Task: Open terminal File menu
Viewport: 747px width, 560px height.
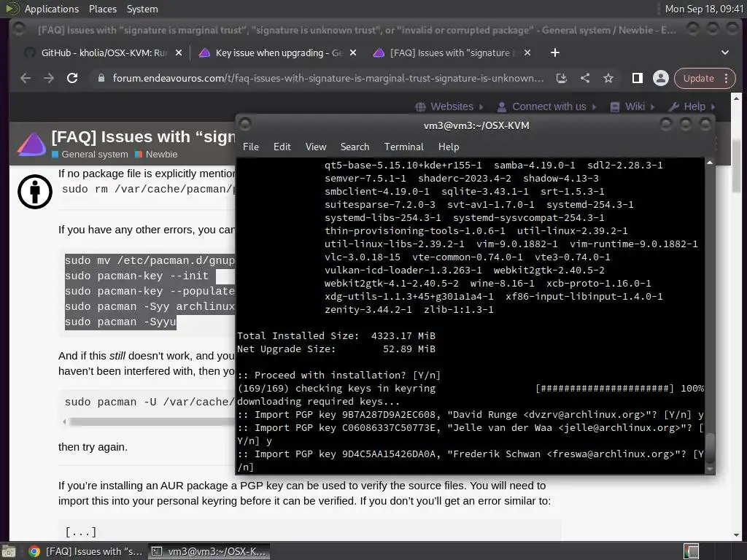Action: point(251,147)
